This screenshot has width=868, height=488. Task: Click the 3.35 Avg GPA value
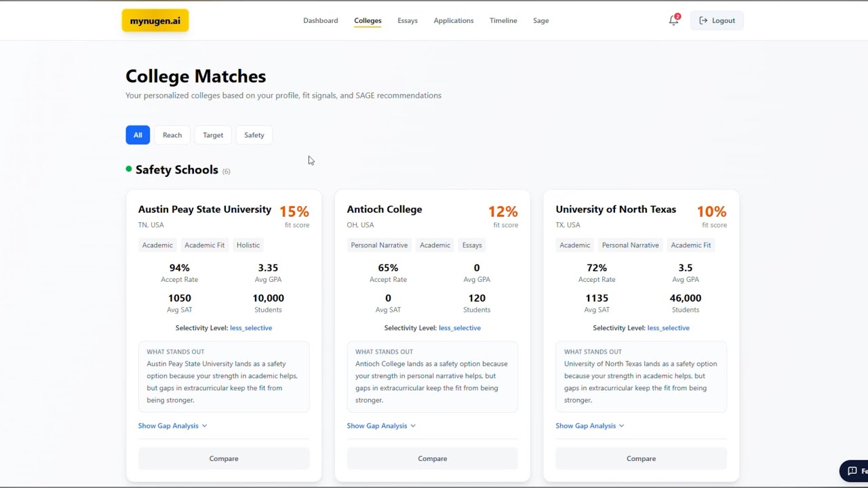(268, 268)
